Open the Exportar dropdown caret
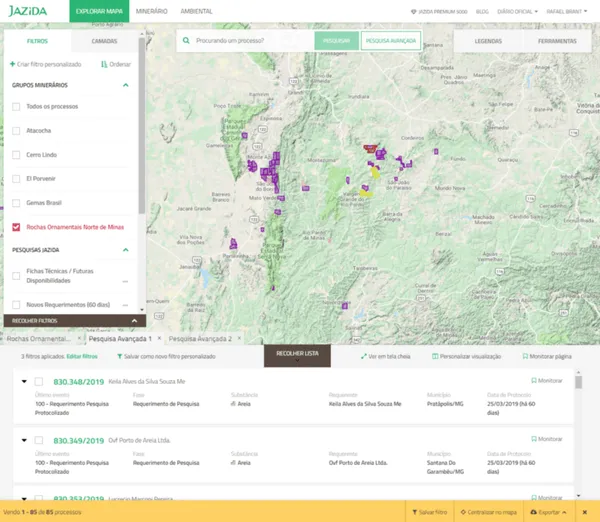Viewport: 600px width, 522px height. 564,512
